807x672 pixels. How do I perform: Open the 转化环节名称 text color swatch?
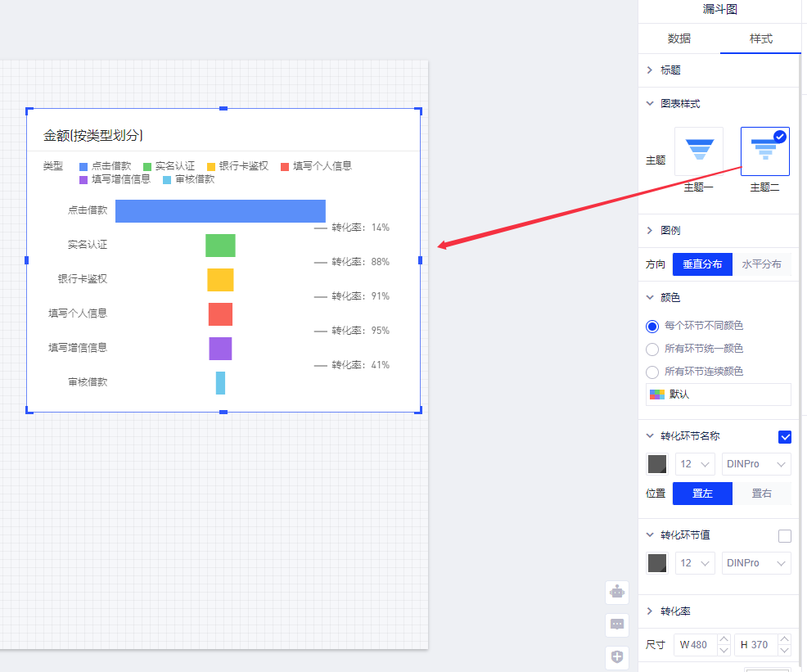pyautogui.click(x=657, y=464)
